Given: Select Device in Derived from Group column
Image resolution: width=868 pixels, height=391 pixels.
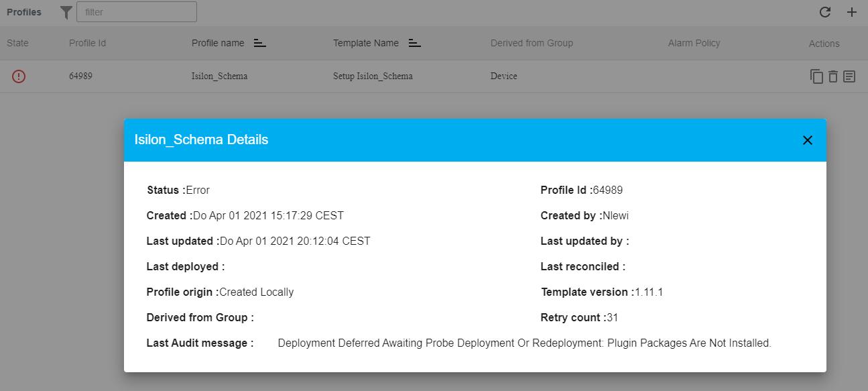Looking at the screenshot, I should pyautogui.click(x=504, y=76).
